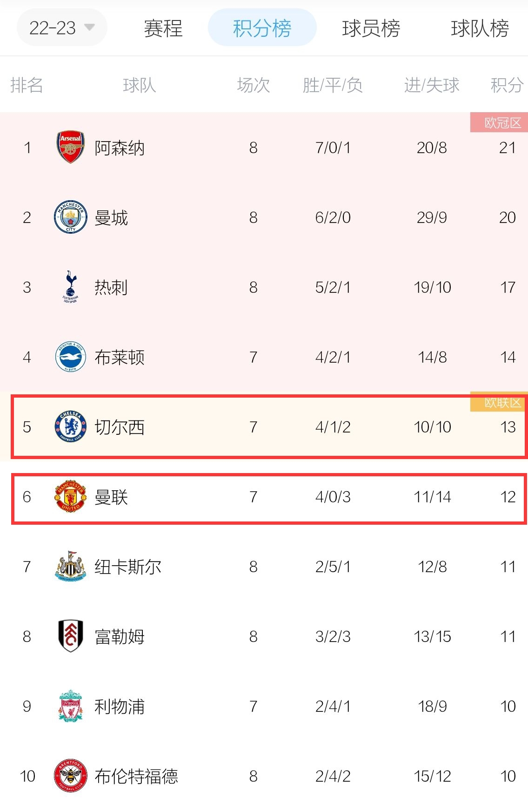Open the Manchester United badge

point(70,496)
